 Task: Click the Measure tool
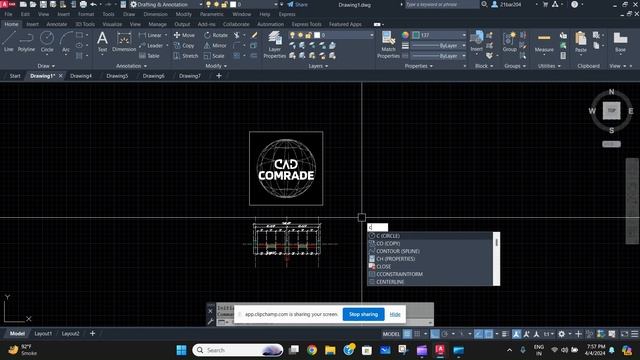[544, 41]
